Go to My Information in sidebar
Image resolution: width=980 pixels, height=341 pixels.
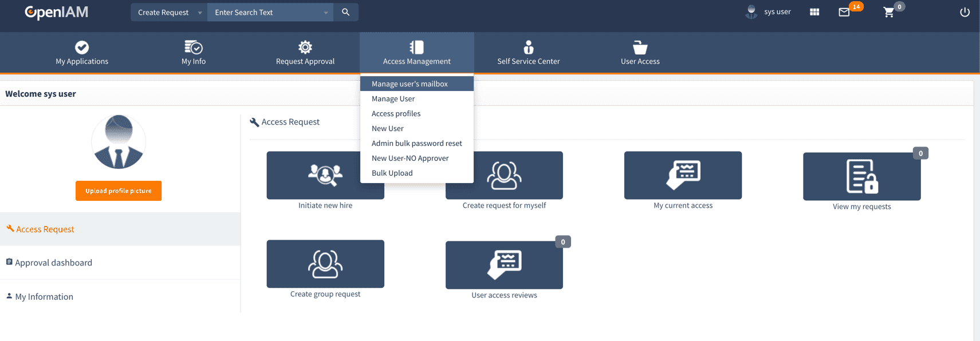44,296
